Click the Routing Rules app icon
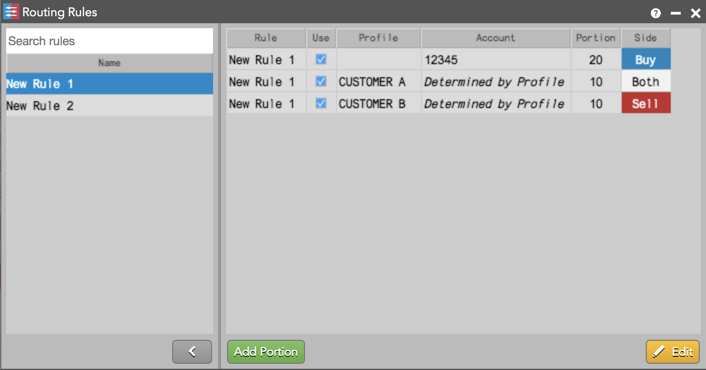706x370 pixels. (x=11, y=12)
